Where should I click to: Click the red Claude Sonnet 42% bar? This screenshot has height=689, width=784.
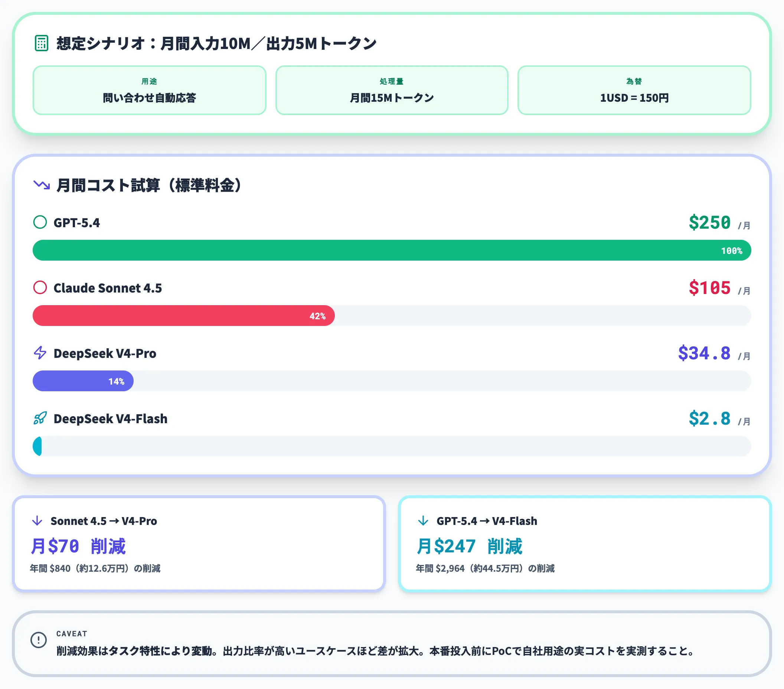pyautogui.click(x=183, y=316)
